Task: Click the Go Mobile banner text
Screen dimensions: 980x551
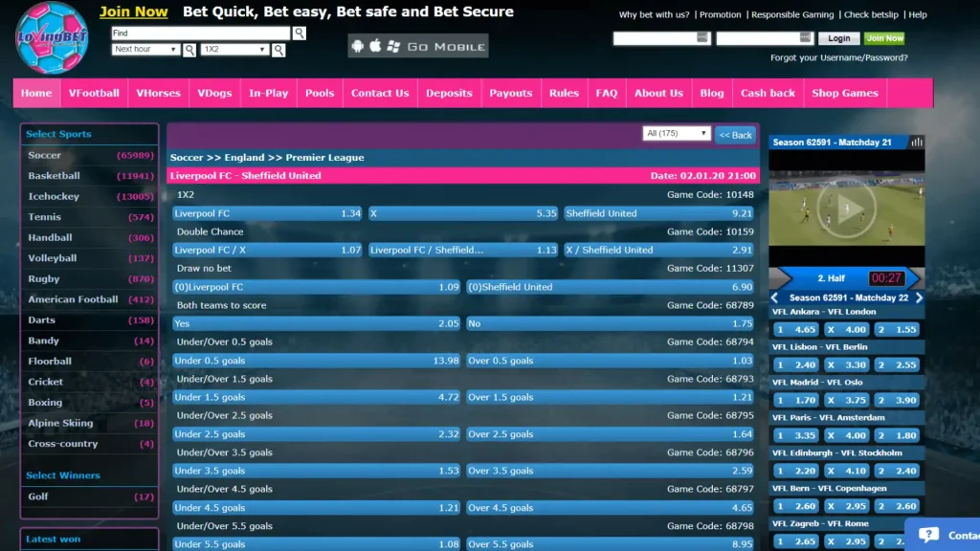Action: [446, 47]
